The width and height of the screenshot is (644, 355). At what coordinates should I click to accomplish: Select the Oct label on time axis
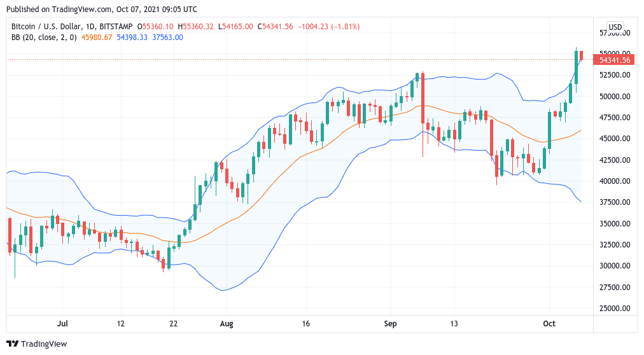pos(549,324)
